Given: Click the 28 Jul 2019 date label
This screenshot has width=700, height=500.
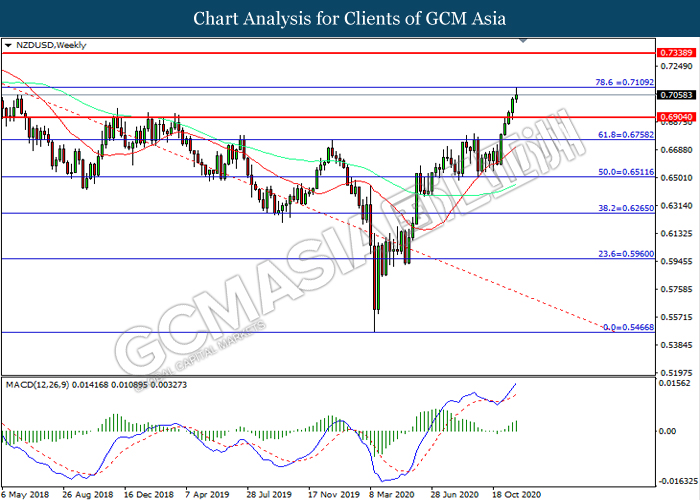Looking at the screenshot, I should [x=269, y=495].
